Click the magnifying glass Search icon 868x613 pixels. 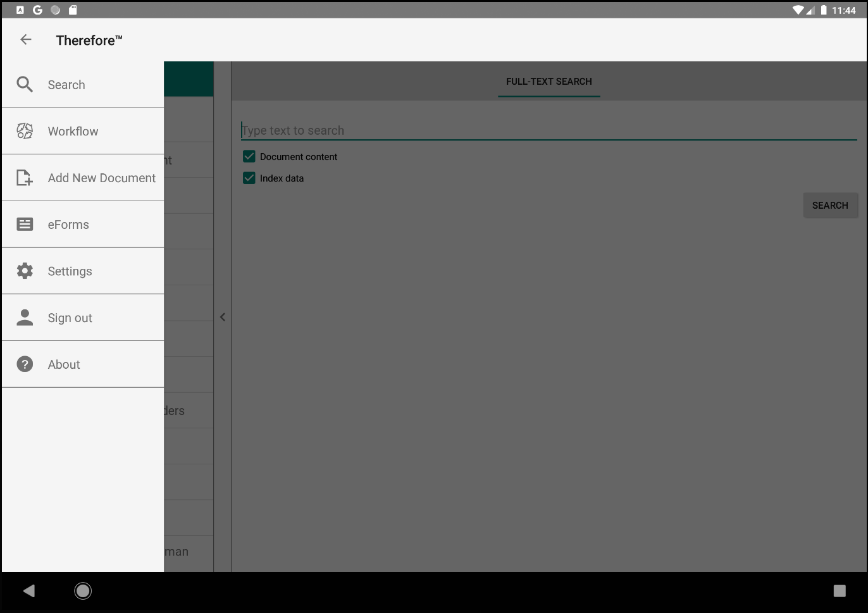click(x=25, y=85)
